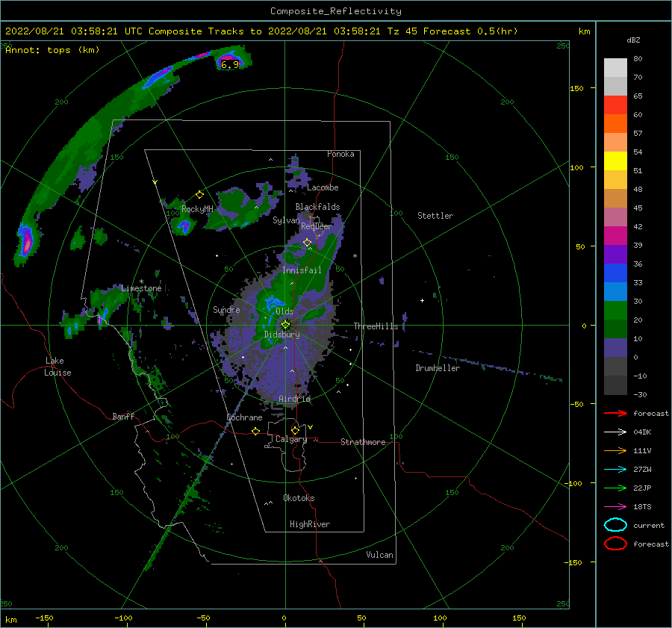Screen dimensions: 672x628
Task: Click the Ponoka town label
Action: (340, 154)
